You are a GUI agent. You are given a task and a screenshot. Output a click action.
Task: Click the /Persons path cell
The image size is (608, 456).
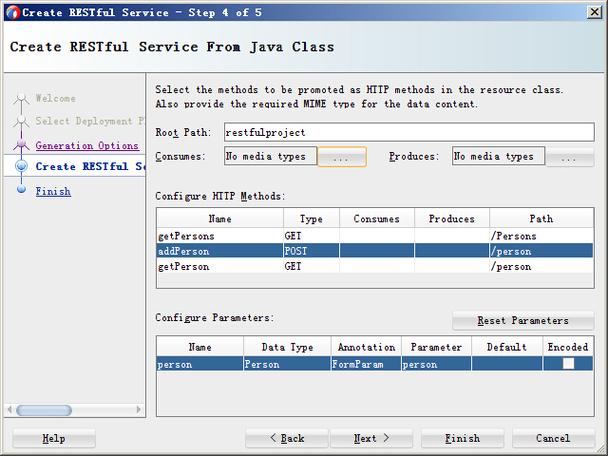[541, 236]
